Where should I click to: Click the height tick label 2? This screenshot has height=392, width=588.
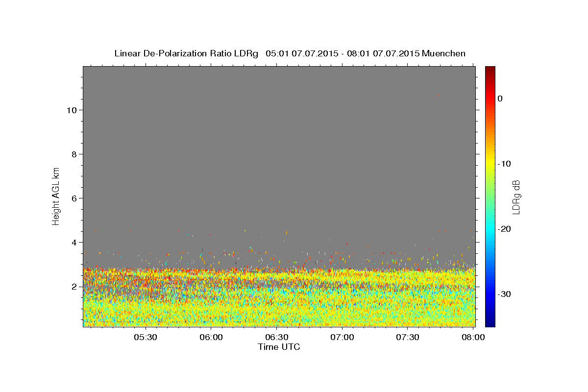[x=74, y=287]
